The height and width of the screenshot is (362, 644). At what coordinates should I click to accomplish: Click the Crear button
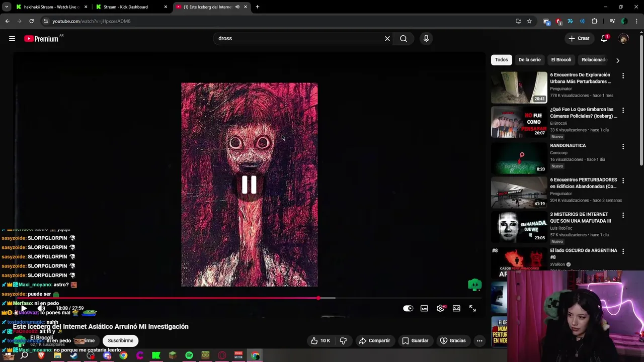[579, 38]
